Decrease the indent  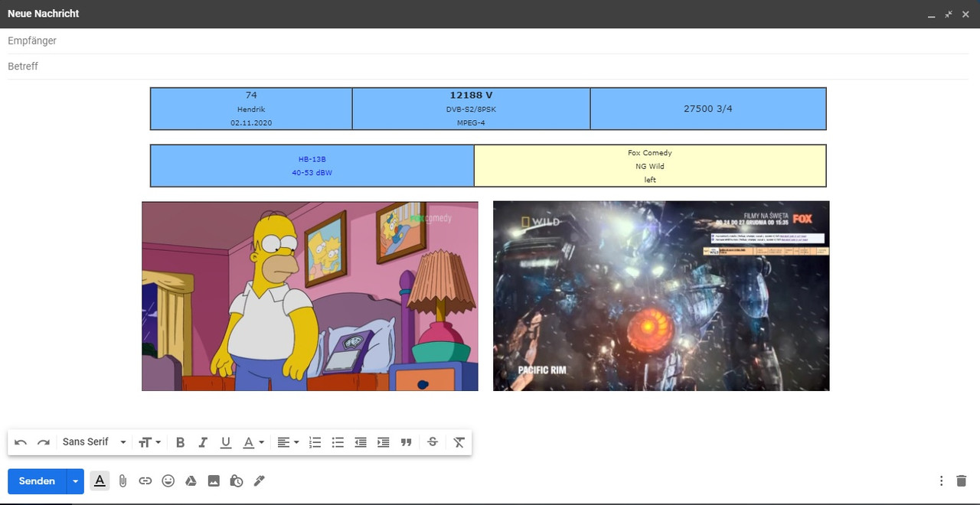pyautogui.click(x=361, y=442)
